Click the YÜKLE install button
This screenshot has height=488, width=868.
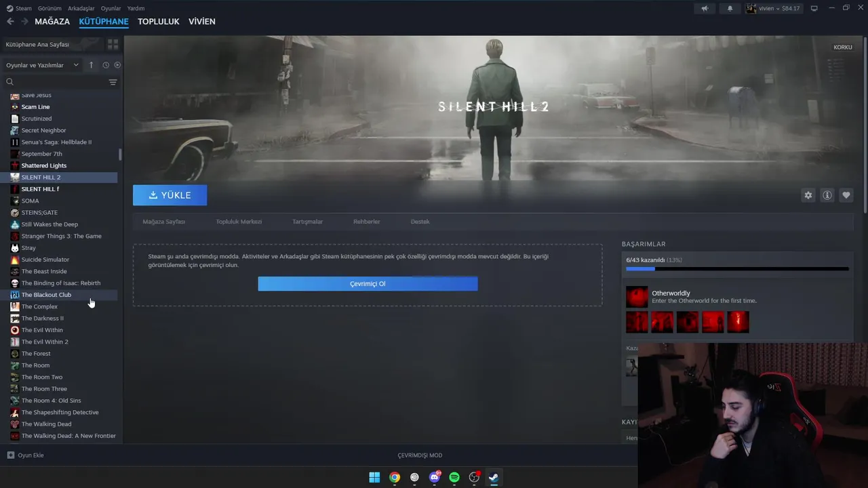[170, 195]
